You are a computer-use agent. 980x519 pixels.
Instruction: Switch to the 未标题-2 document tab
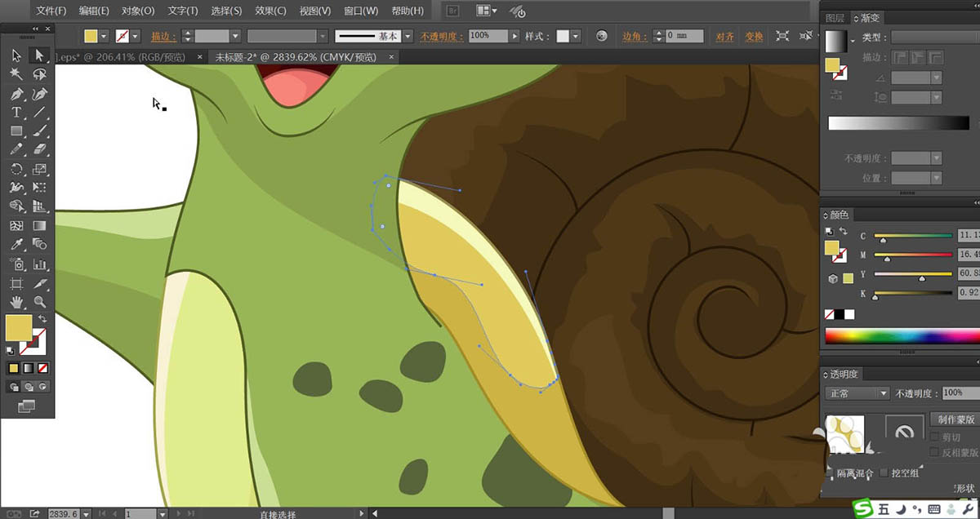pyautogui.click(x=295, y=57)
